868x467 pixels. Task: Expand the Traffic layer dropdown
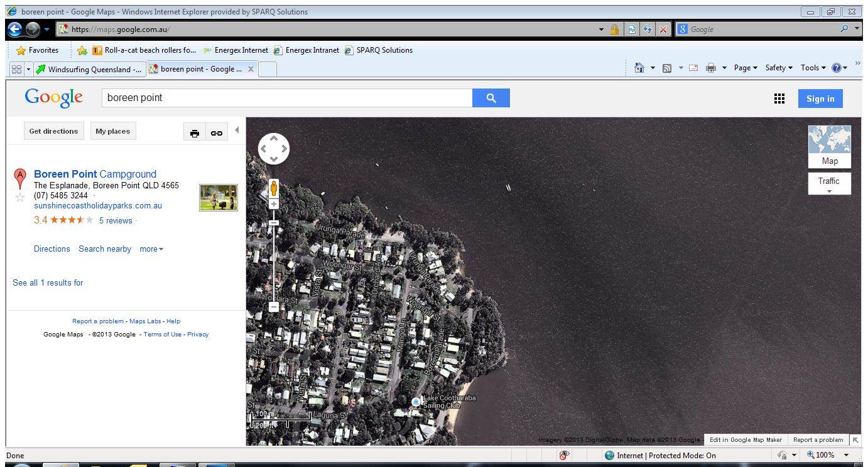[x=829, y=184]
